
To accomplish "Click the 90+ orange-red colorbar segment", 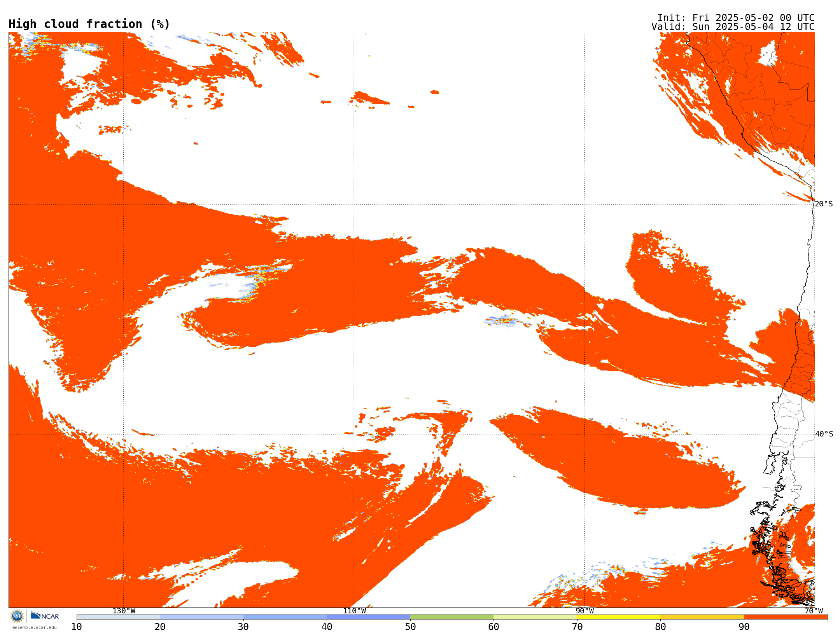I will click(786, 617).
